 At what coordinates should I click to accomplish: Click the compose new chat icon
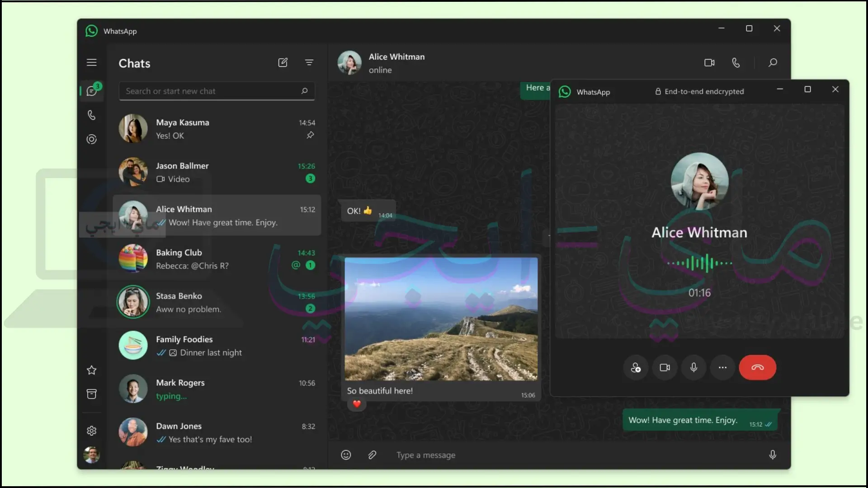(x=283, y=61)
